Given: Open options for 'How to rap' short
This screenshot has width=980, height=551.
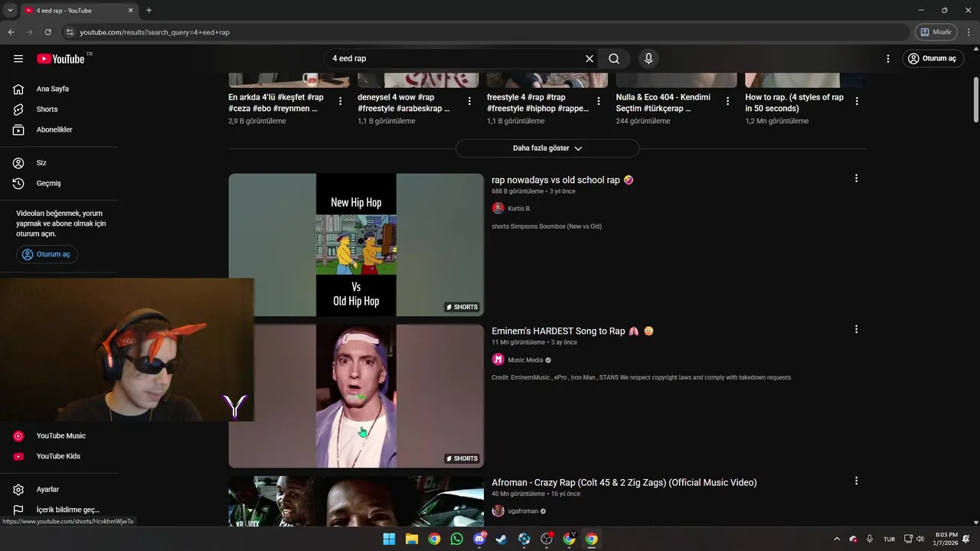Looking at the screenshot, I should pyautogui.click(x=857, y=101).
